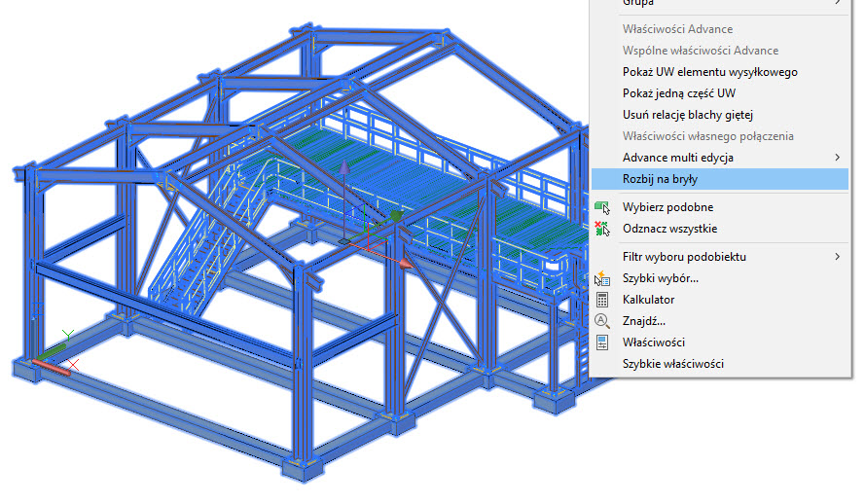
Task: Click the Odznacz wszystkie red-cross icon
Action: click(x=601, y=229)
